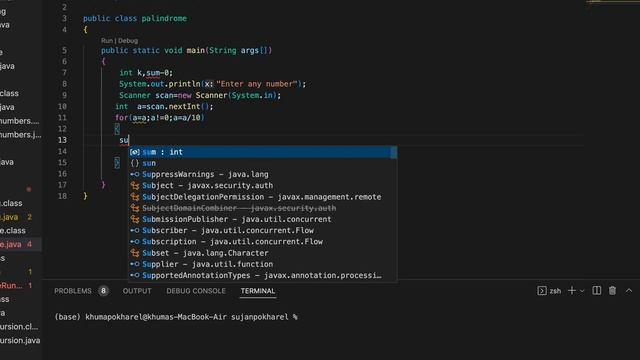Viewport: 640px width, 360px height.
Task: Click the interface icon beside SuppressWarnings
Action: [x=135, y=174]
